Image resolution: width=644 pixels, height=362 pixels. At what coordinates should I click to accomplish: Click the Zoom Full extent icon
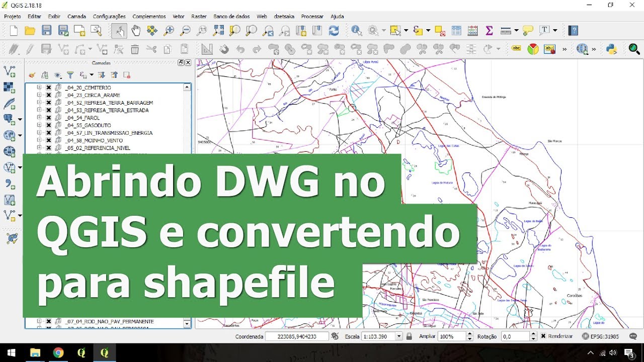[x=218, y=31]
